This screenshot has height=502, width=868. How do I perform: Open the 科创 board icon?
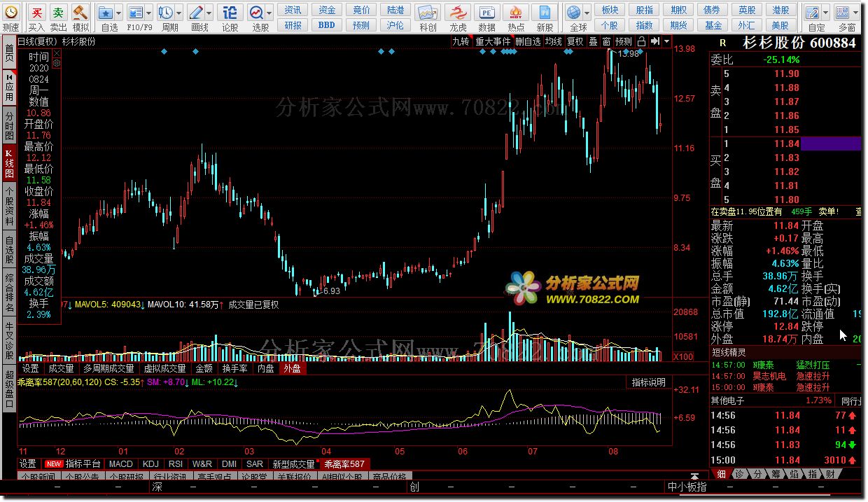[x=428, y=13]
